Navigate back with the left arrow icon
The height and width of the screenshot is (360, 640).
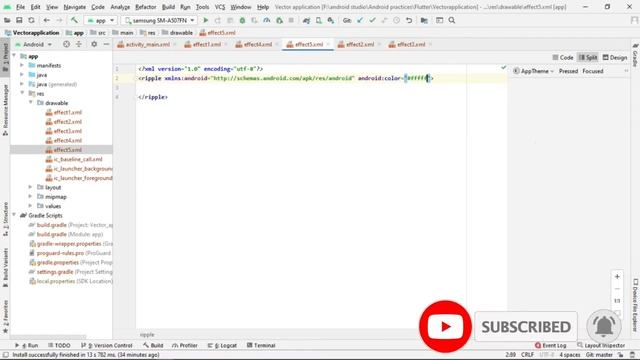tap(47, 20)
